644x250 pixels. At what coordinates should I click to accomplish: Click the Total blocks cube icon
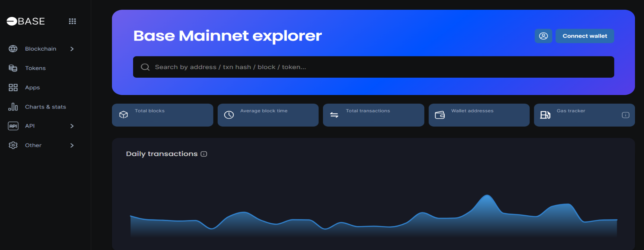[124, 115]
